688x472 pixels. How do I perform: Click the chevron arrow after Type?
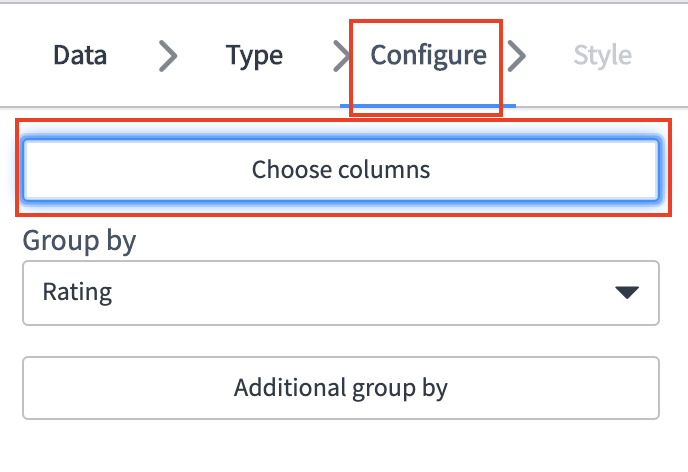pyautogui.click(x=341, y=56)
